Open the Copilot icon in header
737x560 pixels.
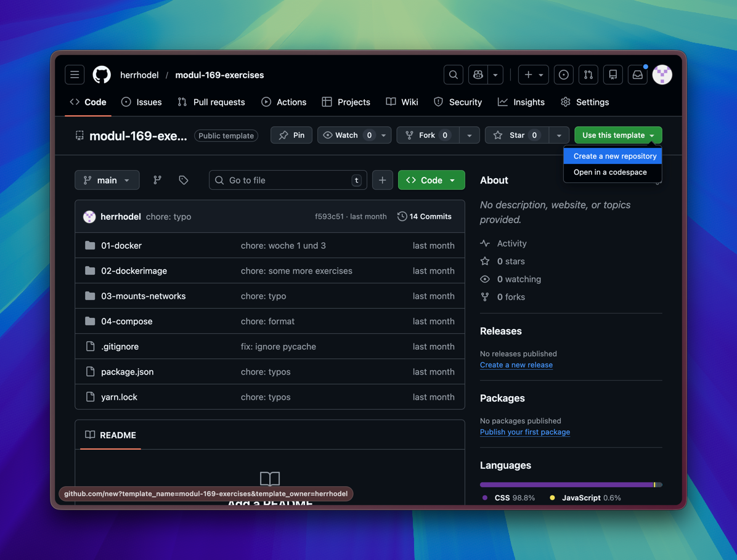(x=478, y=75)
